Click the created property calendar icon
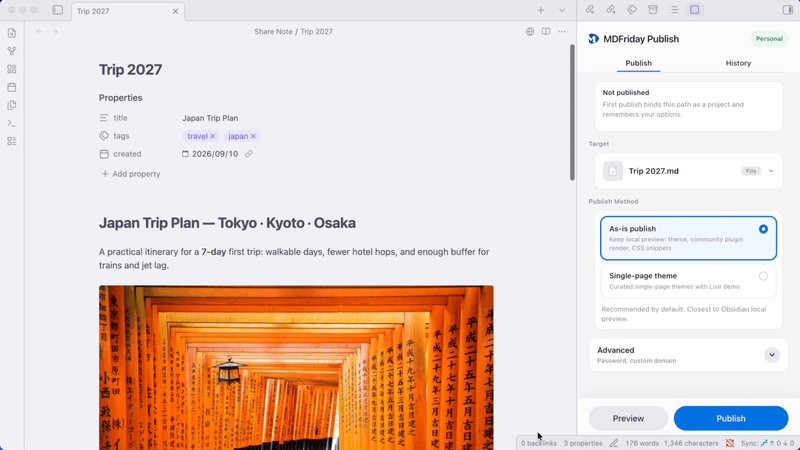The height and width of the screenshot is (450, 800). click(x=104, y=154)
